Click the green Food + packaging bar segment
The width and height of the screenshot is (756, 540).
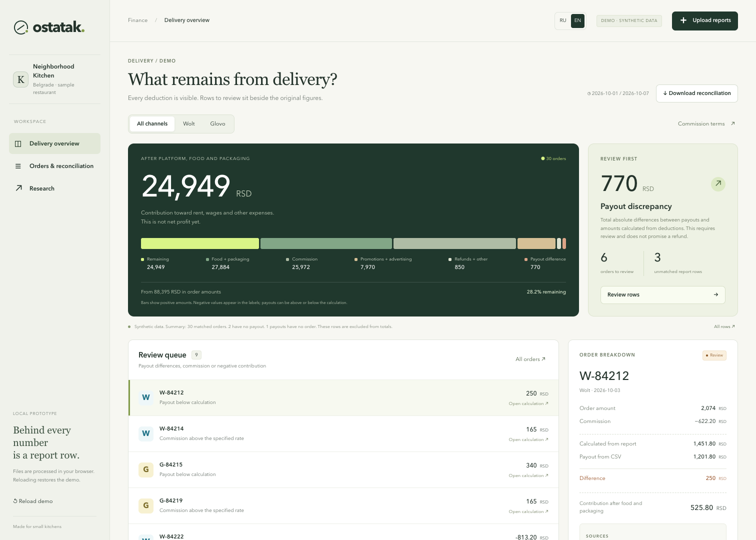point(326,243)
